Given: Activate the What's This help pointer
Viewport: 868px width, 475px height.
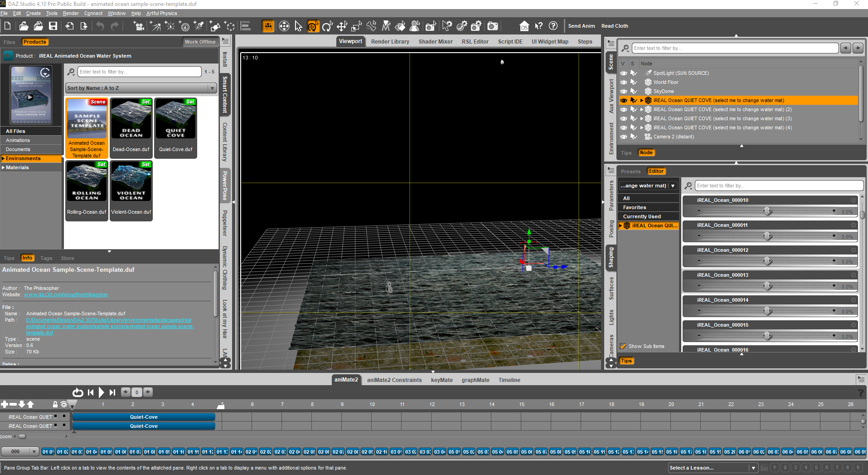Looking at the screenshot, I should coord(538,26).
